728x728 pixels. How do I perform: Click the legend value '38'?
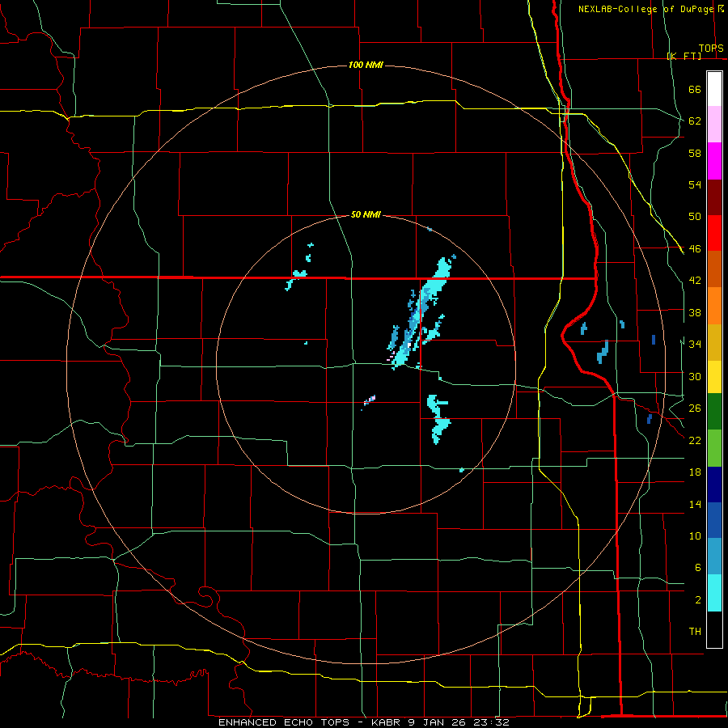(x=695, y=312)
